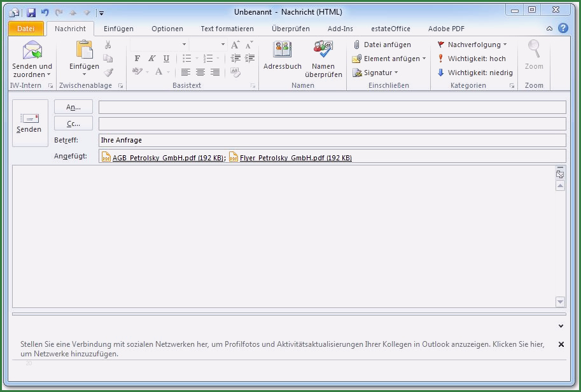Open the Basistext dialog launcher
581x392 pixels.
point(253,85)
